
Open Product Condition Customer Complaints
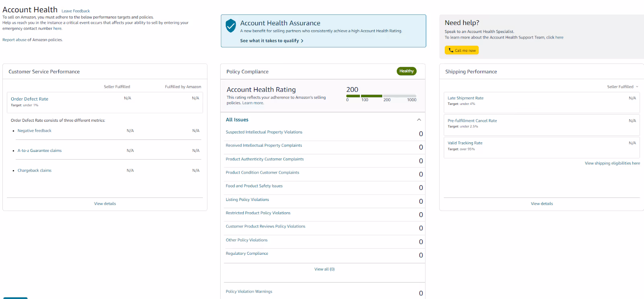click(x=262, y=172)
